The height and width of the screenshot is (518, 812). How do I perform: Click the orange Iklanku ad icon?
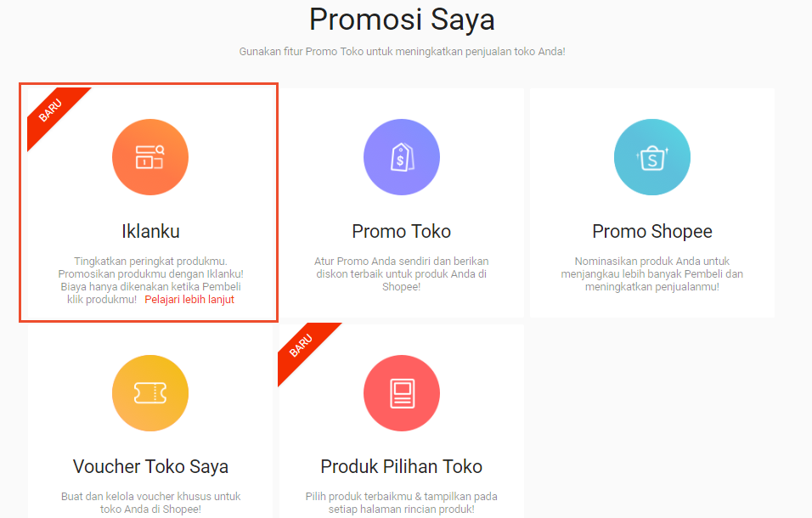pos(150,157)
